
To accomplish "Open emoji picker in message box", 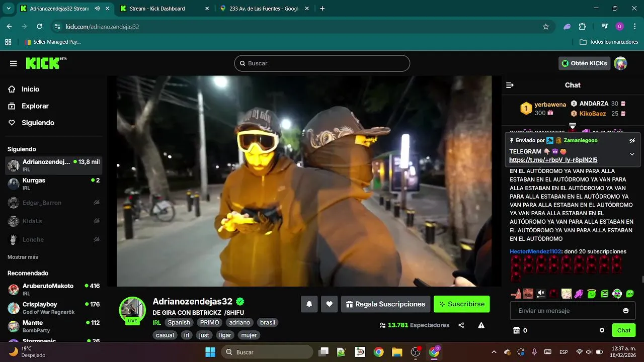I will (x=626, y=311).
